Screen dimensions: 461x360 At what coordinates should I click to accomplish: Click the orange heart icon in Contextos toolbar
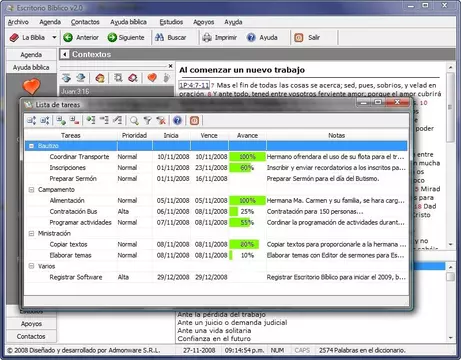pos(152,78)
